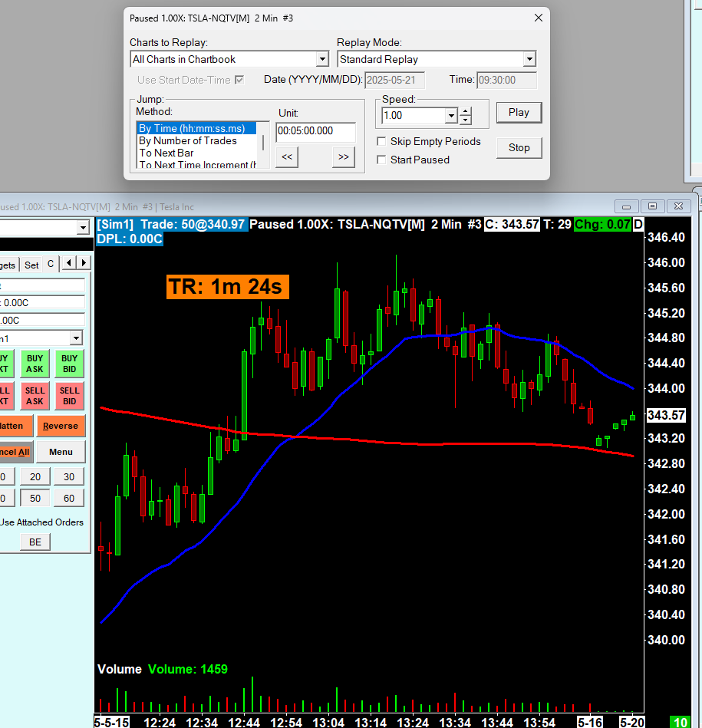The width and height of the screenshot is (702, 728).
Task: Switch to the Set tab
Action: pos(31,265)
